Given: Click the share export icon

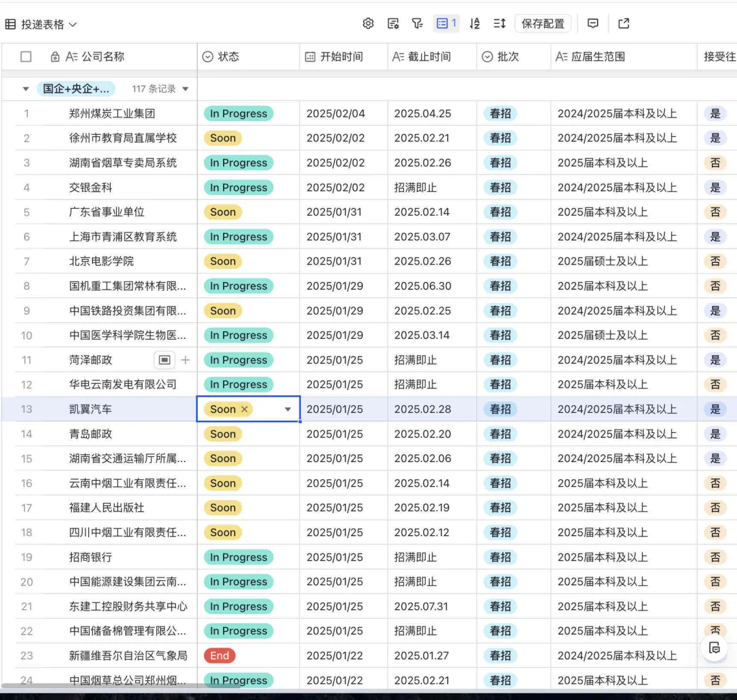Looking at the screenshot, I should 624,23.
